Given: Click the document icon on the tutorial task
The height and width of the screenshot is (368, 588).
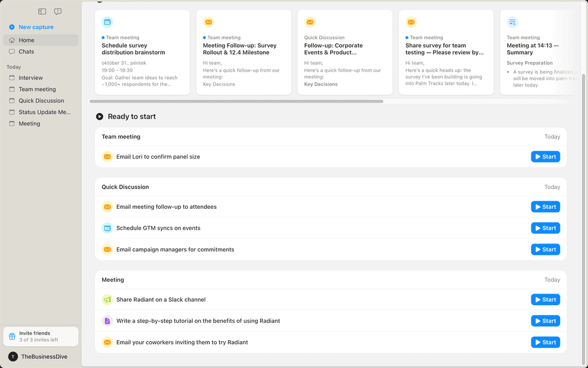Looking at the screenshot, I should click(107, 321).
